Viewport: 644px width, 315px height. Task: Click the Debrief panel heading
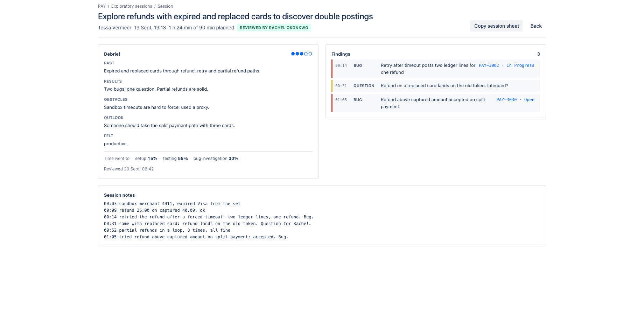(112, 54)
